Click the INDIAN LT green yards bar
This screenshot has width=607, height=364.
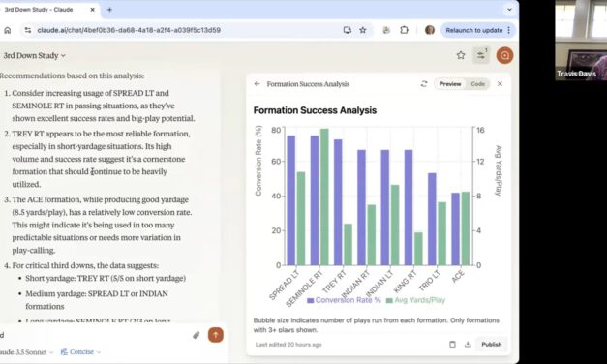(x=395, y=226)
